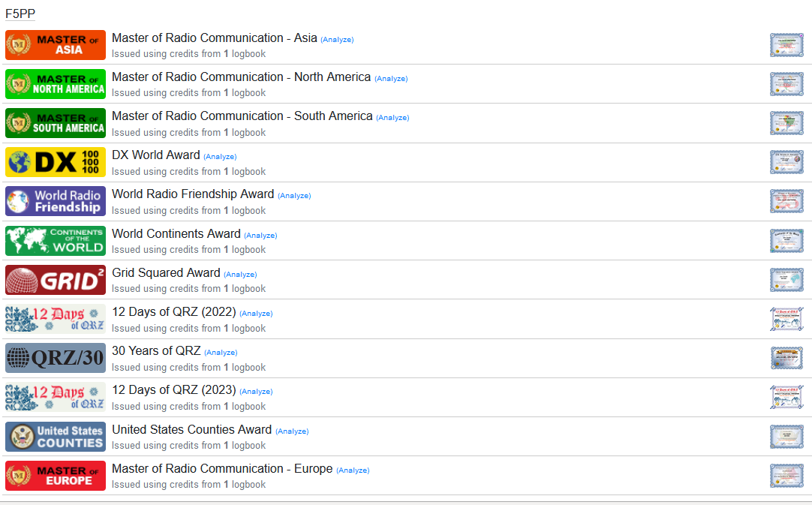The image size is (812, 505).
Task: Open Analyze link for Grid Squared Award
Action: click(240, 275)
